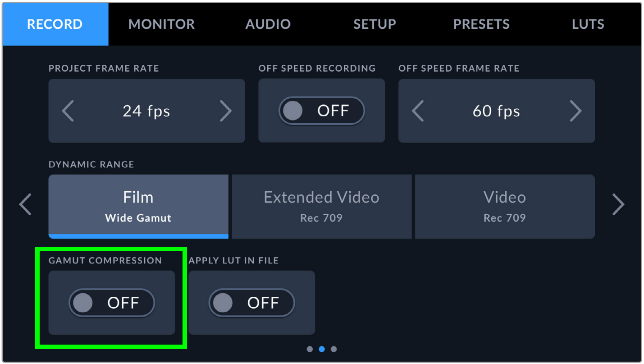Select Video Rec 709 dynamic range
The width and height of the screenshot is (644, 364).
[505, 206]
